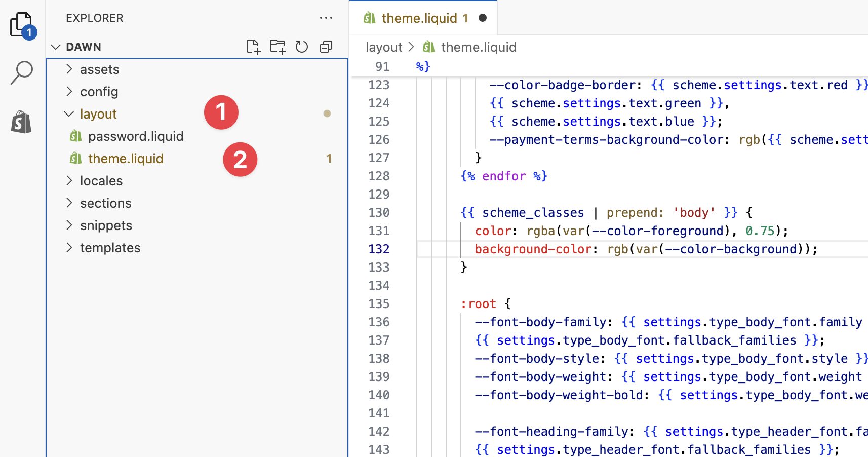Expand the templates folder
The width and height of the screenshot is (868, 457).
point(110,248)
